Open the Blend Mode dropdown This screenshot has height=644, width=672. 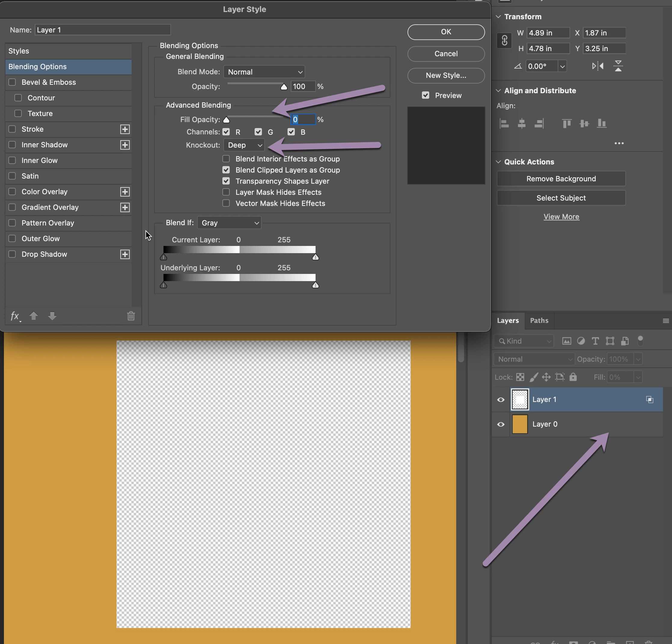click(264, 72)
